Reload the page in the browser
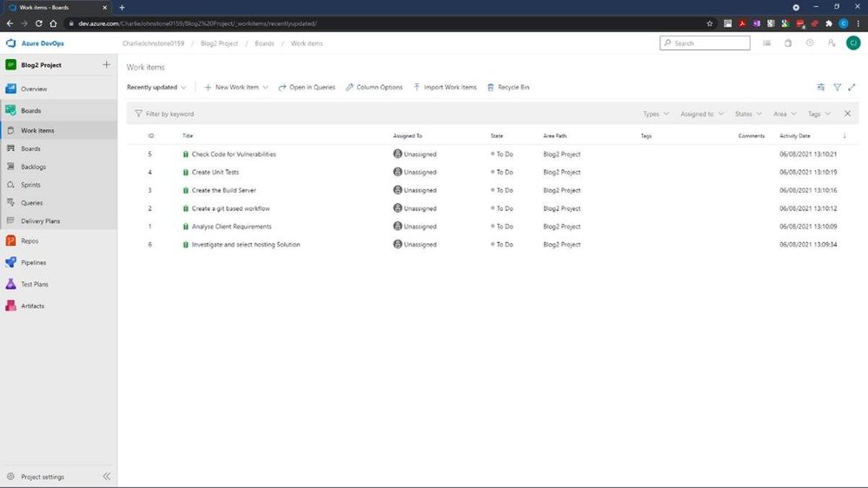The height and width of the screenshot is (488, 868). click(x=39, y=23)
